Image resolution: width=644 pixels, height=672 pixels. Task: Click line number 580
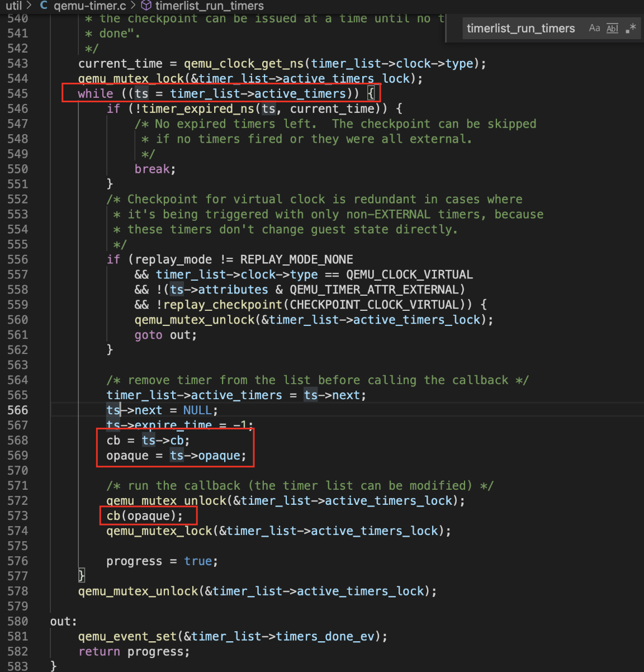(17, 621)
